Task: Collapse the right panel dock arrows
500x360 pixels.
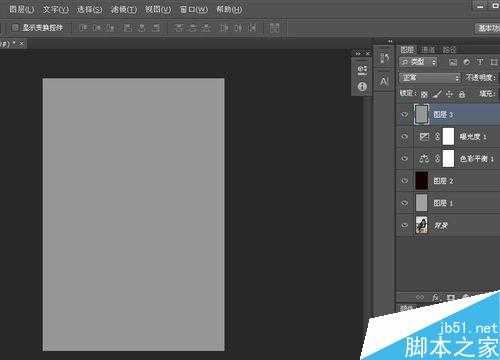Action: point(390,42)
